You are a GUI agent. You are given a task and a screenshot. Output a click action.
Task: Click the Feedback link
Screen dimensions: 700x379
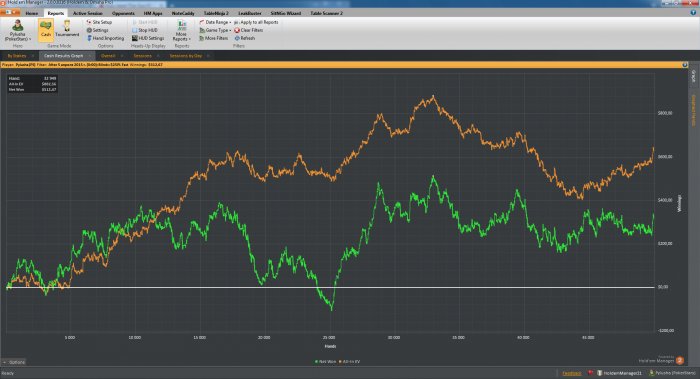coord(571,373)
